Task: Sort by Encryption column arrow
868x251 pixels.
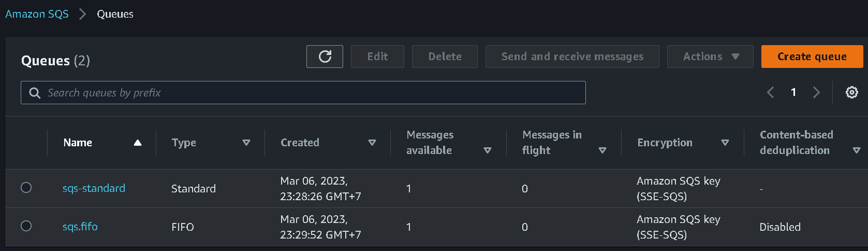Action: pos(725,143)
